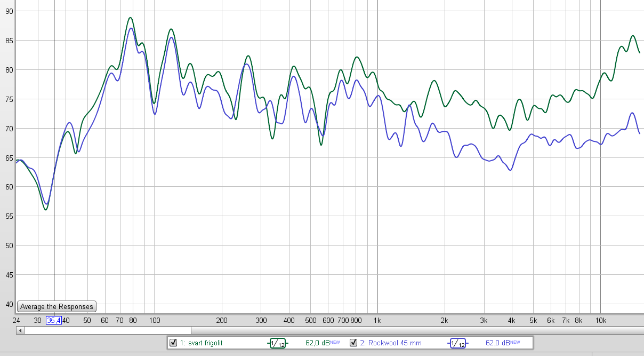Viewport: 644px width, 356px height.
Task: Click the green trace peak near 80 Hz
Action: [x=130, y=18]
